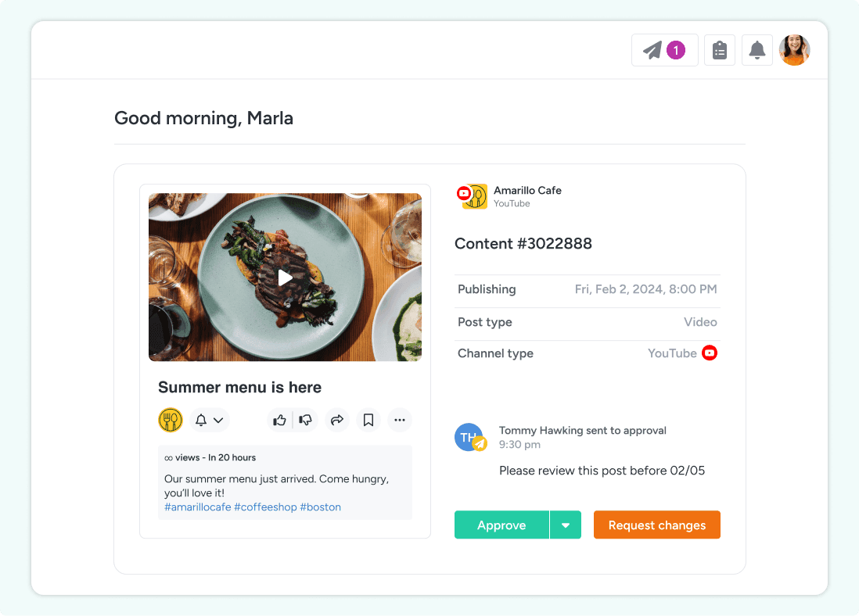Open Marla's profile avatar menu
The image size is (859, 616).
pyautogui.click(x=794, y=50)
